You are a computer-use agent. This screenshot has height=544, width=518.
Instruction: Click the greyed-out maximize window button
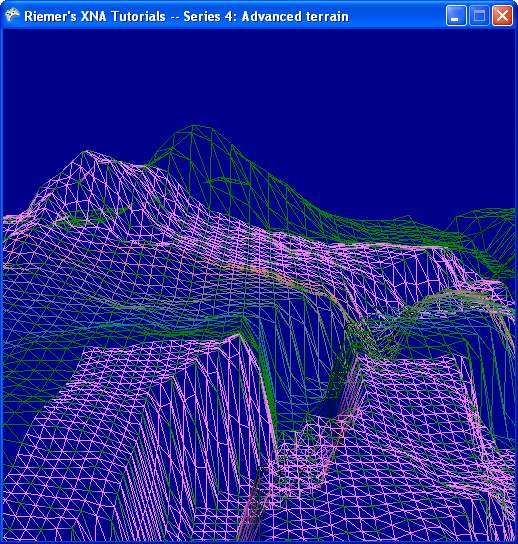[x=479, y=16]
